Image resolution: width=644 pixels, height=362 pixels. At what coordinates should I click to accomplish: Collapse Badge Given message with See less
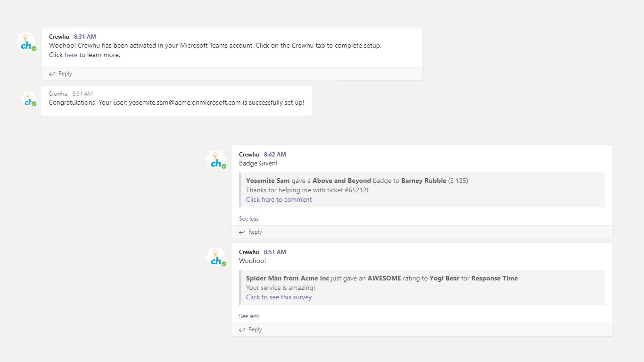coord(248,219)
